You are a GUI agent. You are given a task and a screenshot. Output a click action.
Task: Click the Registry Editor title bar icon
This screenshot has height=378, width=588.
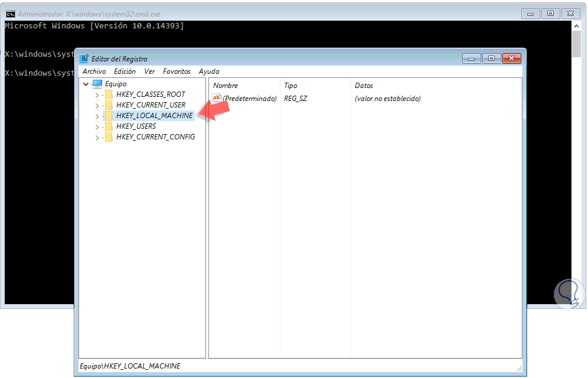coord(84,59)
